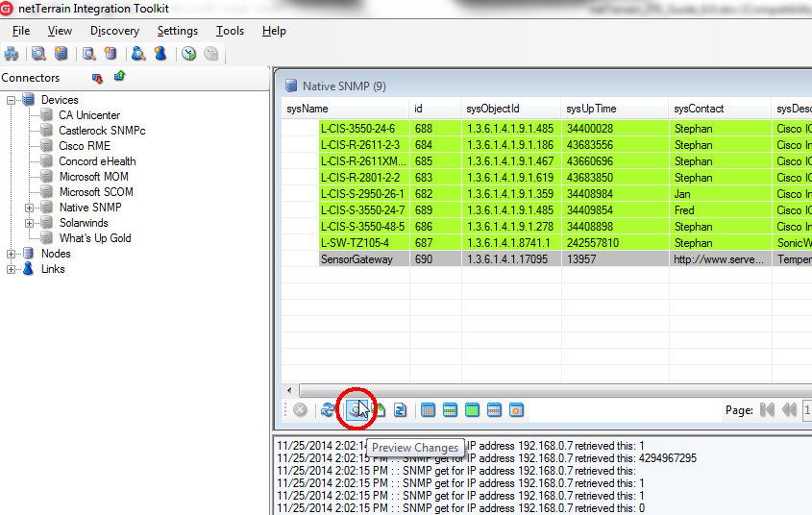Screen dimensions: 812x515
Task: Click the red down-arrow icon beside Connectors
Action: click(x=97, y=78)
